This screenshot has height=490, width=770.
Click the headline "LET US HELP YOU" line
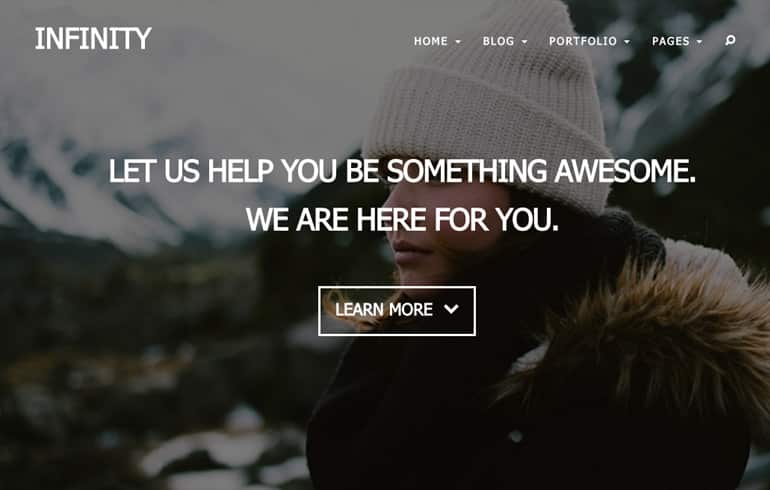[402, 170]
